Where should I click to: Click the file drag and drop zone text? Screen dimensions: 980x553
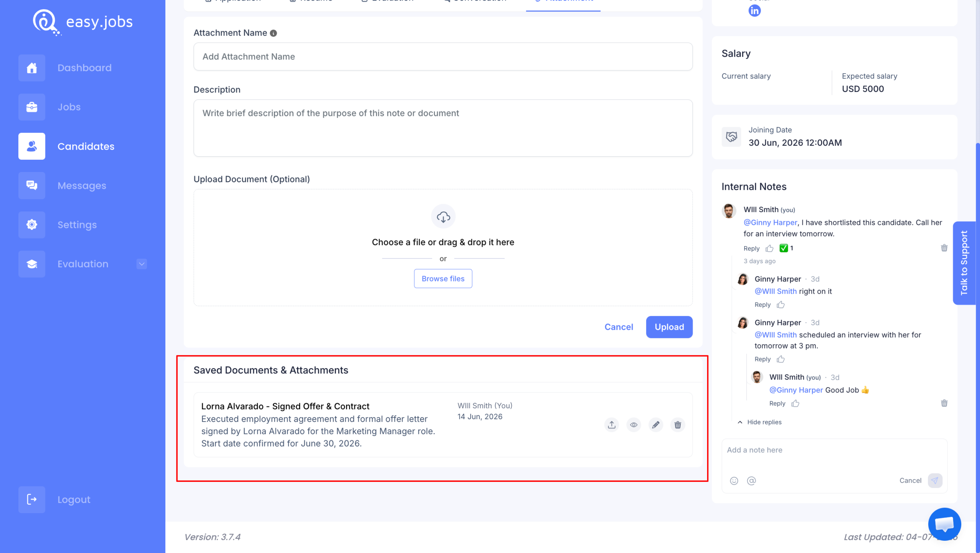point(443,242)
